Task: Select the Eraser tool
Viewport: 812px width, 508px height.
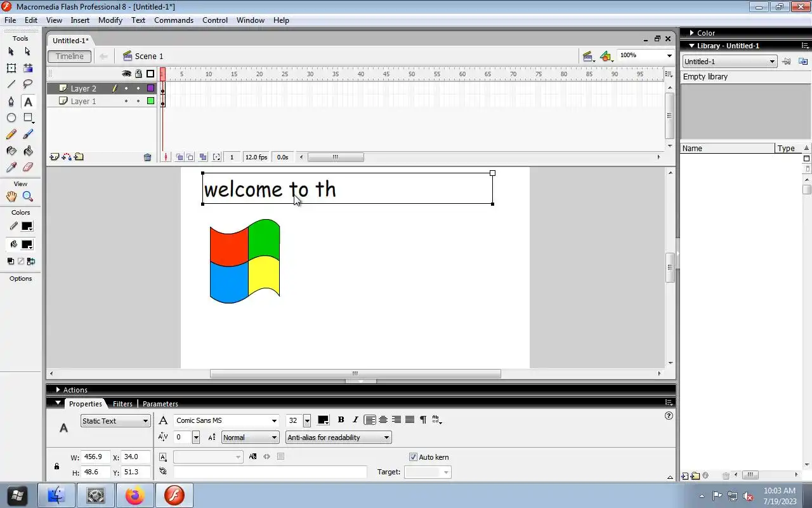Action: coord(27,168)
